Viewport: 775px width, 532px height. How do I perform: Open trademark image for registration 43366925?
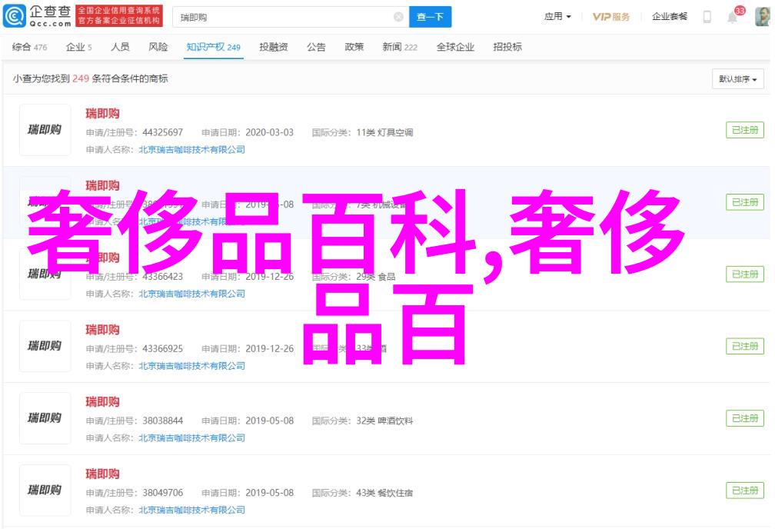pyautogui.click(x=45, y=346)
